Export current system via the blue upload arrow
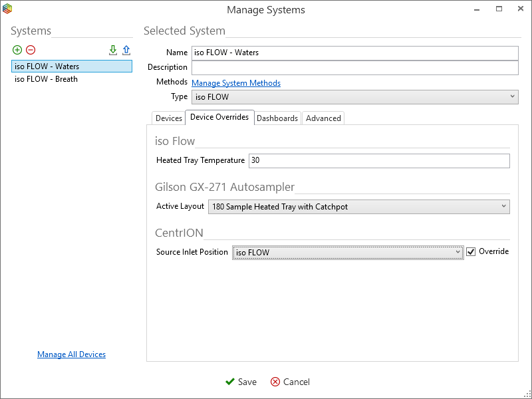The height and width of the screenshot is (399, 532). point(126,50)
